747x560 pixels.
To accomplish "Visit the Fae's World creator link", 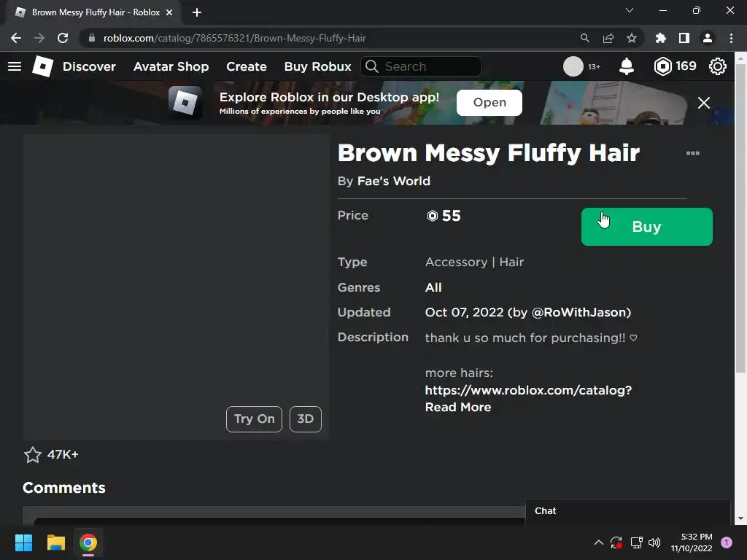I will click(393, 181).
